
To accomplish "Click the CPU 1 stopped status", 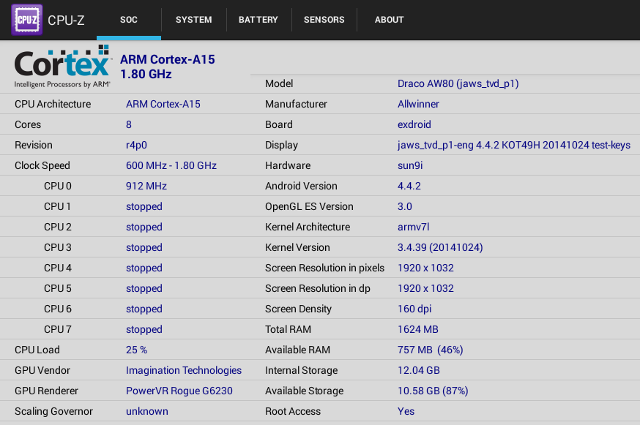I will pyautogui.click(x=144, y=207).
